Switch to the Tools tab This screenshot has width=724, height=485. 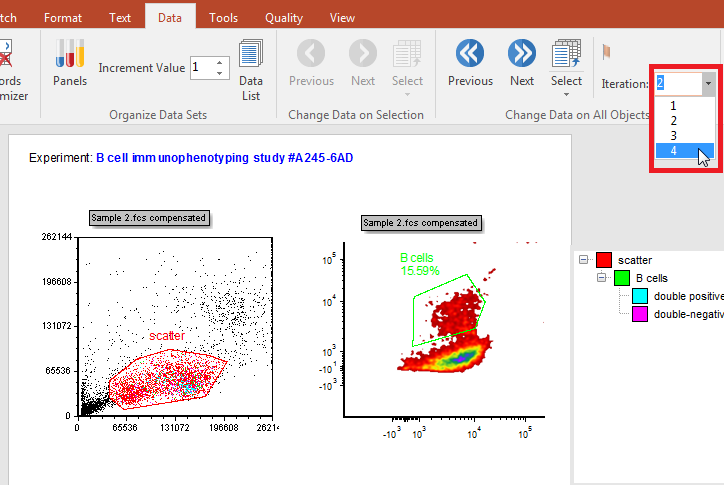(x=223, y=17)
